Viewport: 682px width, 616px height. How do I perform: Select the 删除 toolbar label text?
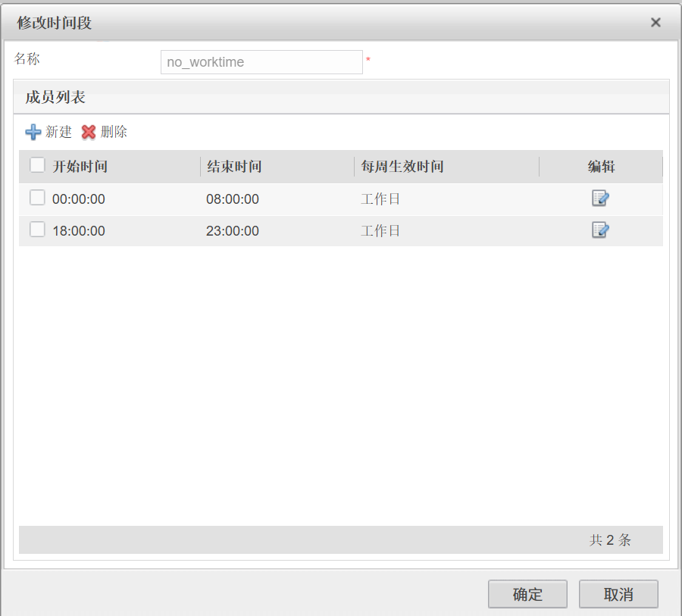114,132
